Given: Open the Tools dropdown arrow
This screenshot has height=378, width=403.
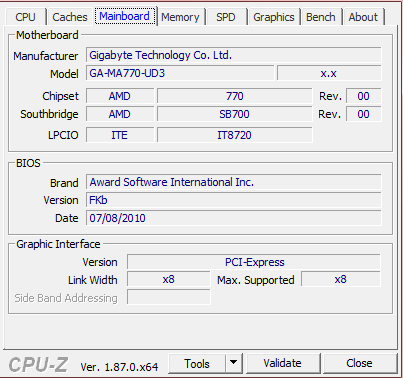Looking at the screenshot, I should (234, 363).
